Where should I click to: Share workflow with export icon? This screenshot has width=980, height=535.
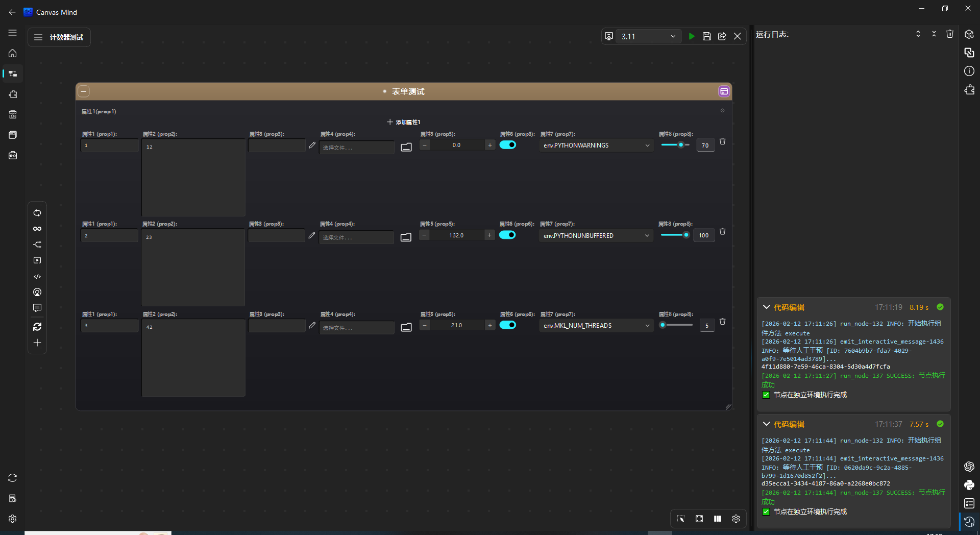(722, 36)
